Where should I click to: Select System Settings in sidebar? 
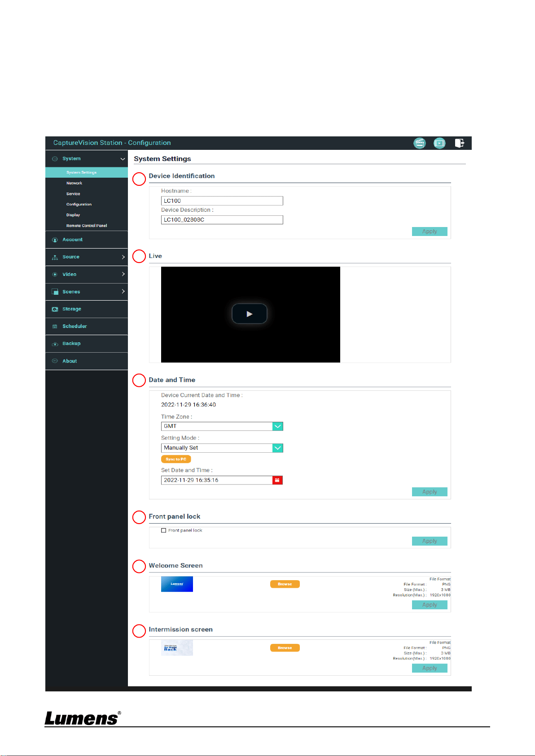point(87,173)
